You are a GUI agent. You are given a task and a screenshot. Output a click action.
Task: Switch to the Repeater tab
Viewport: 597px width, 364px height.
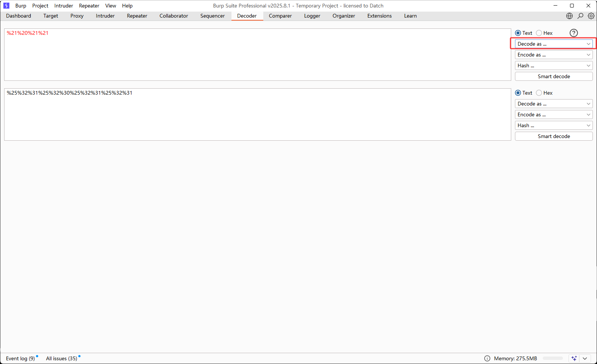pyautogui.click(x=137, y=16)
